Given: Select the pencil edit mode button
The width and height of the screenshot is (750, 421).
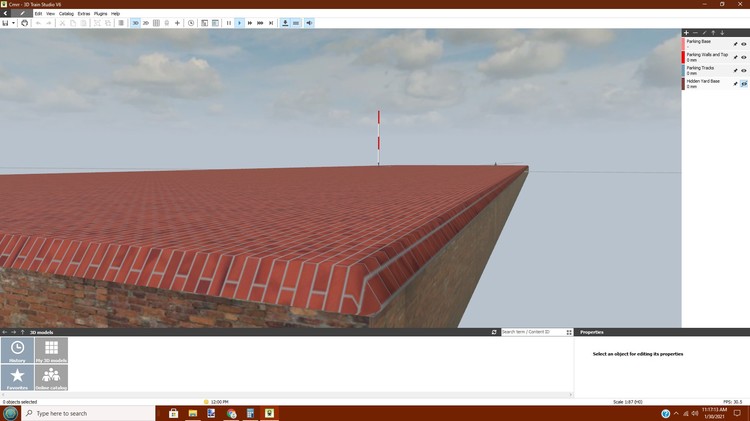Looking at the screenshot, I should tap(22, 13).
